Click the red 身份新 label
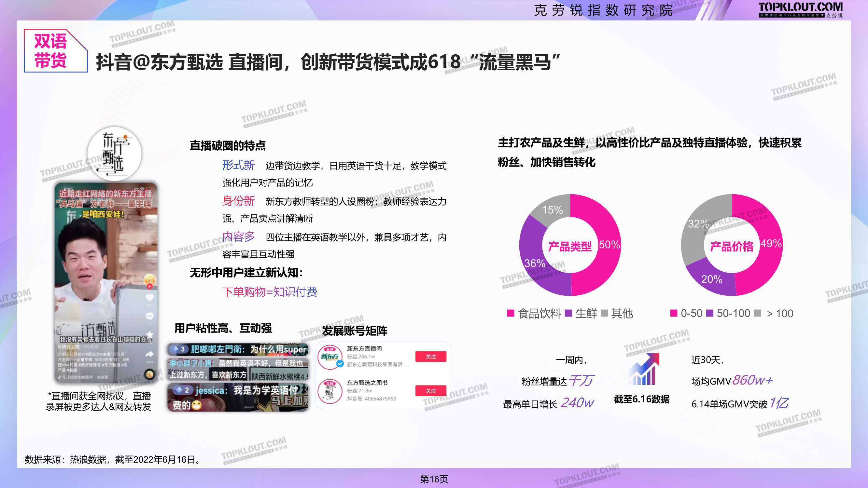This screenshot has width=868, height=488. (239, 201)
